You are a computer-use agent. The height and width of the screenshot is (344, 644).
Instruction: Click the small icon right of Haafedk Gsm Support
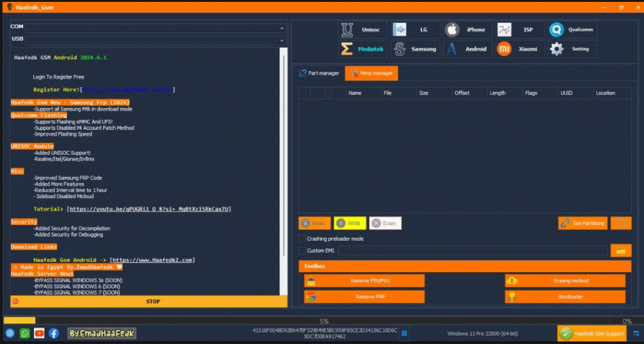point(636,333)
